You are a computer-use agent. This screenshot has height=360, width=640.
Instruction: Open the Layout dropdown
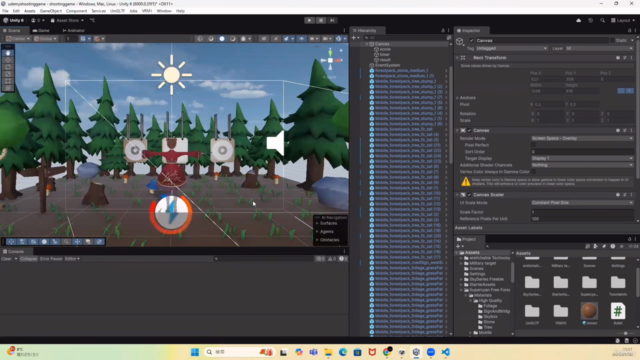[623, 20]
